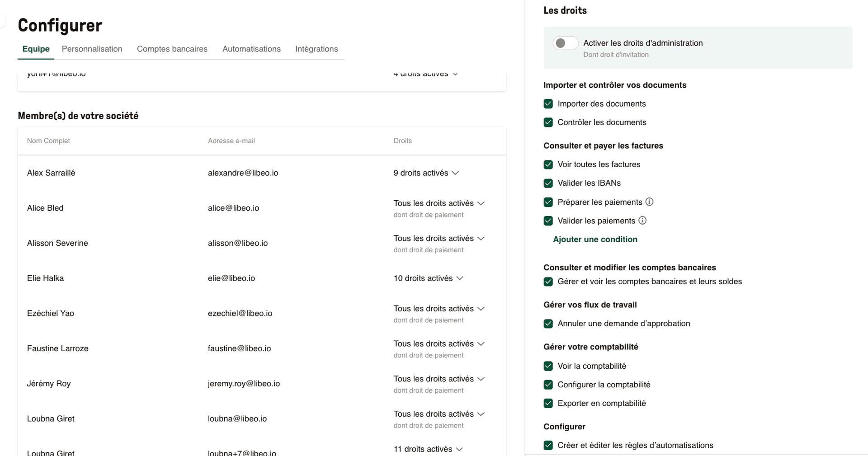Select the Ezéchiel Yao name cell
Image resolution: width=868 pixels, height=456 pixels.
coord(51,313)
